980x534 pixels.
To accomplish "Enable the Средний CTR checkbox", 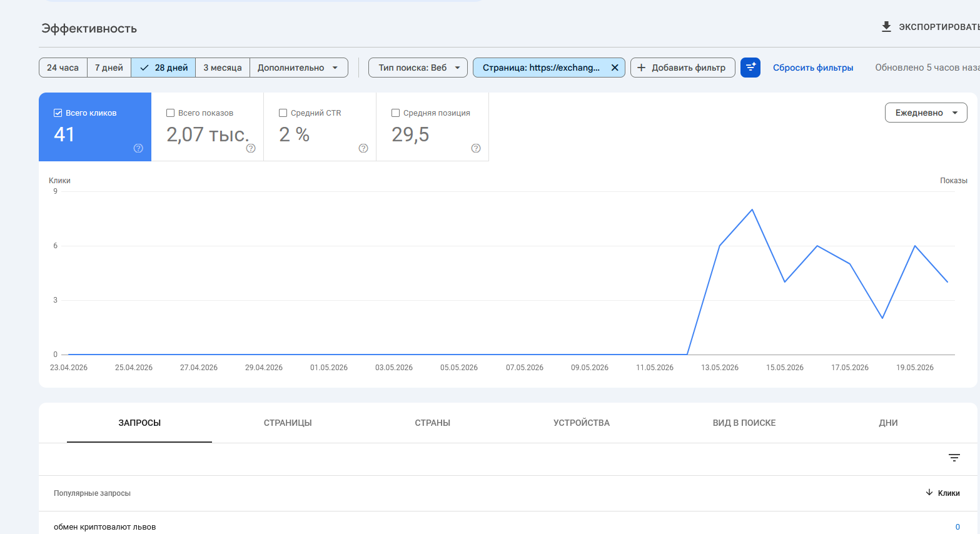I will (283, 113).
